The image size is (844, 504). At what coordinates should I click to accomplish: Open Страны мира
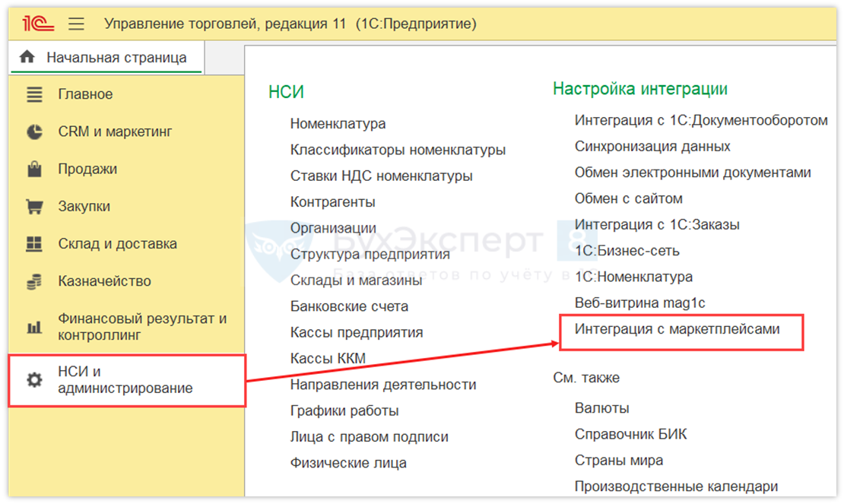point(618,461)
